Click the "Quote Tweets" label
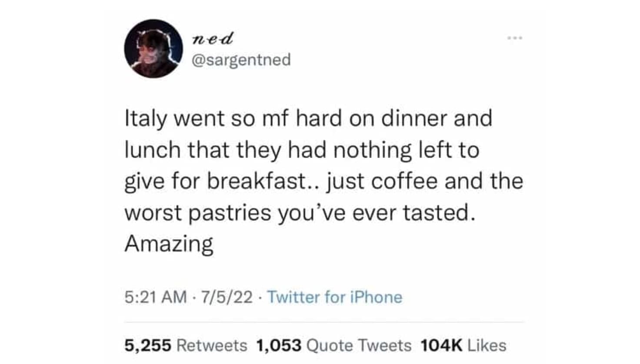 click(x=359, y=345)
